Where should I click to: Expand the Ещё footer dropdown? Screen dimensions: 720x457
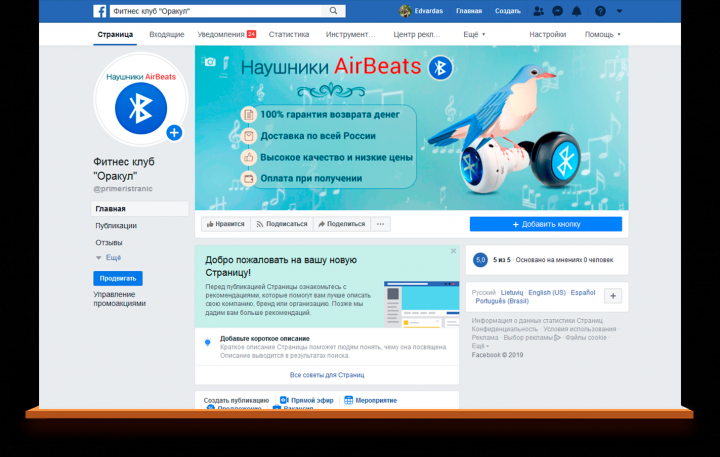(480, 346)
